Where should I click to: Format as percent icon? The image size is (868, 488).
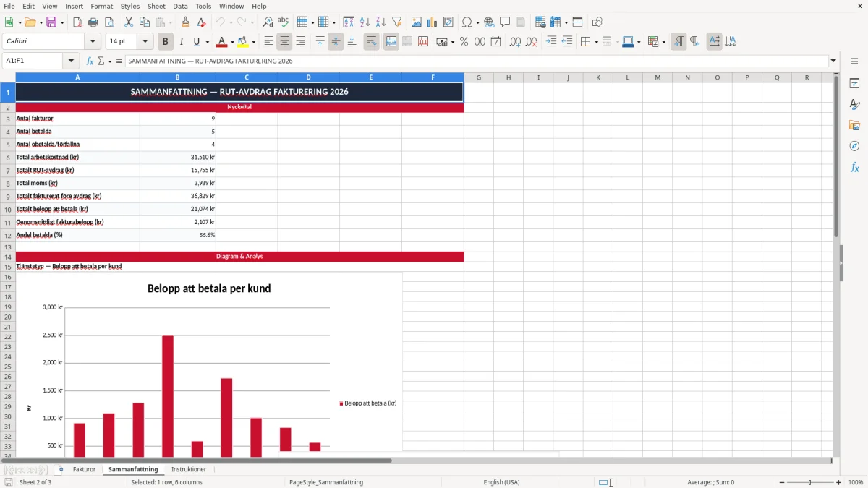(x=464, y=42)
